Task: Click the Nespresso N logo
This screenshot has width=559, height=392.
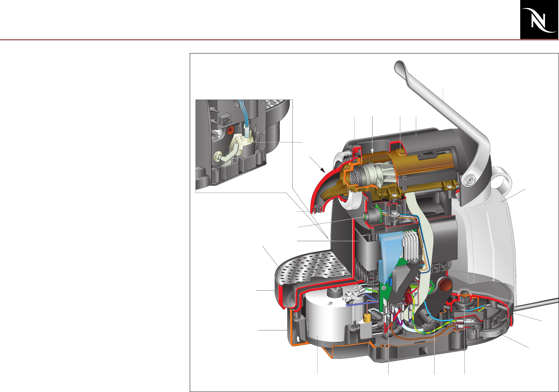Action: point(539,20)
